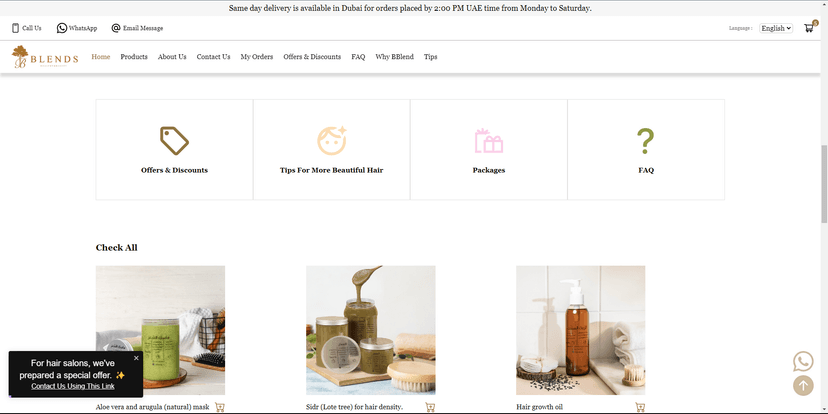Click the floating WhatsApp chat icon

803,361
